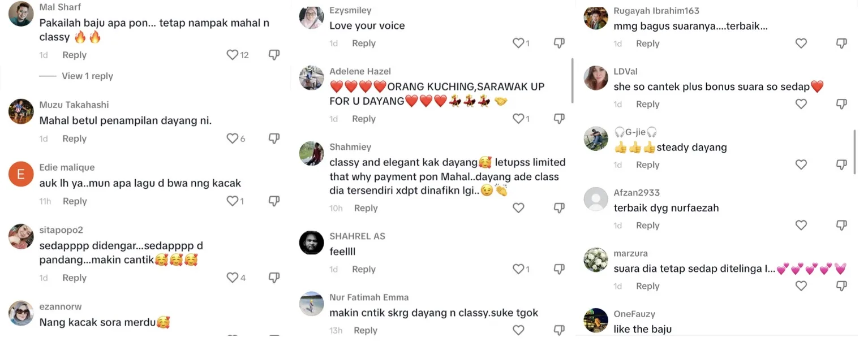Screen dimensions: 868x346
Task: Dislike Adelene Hazel's comment
Action: click(x=559, y=119)
